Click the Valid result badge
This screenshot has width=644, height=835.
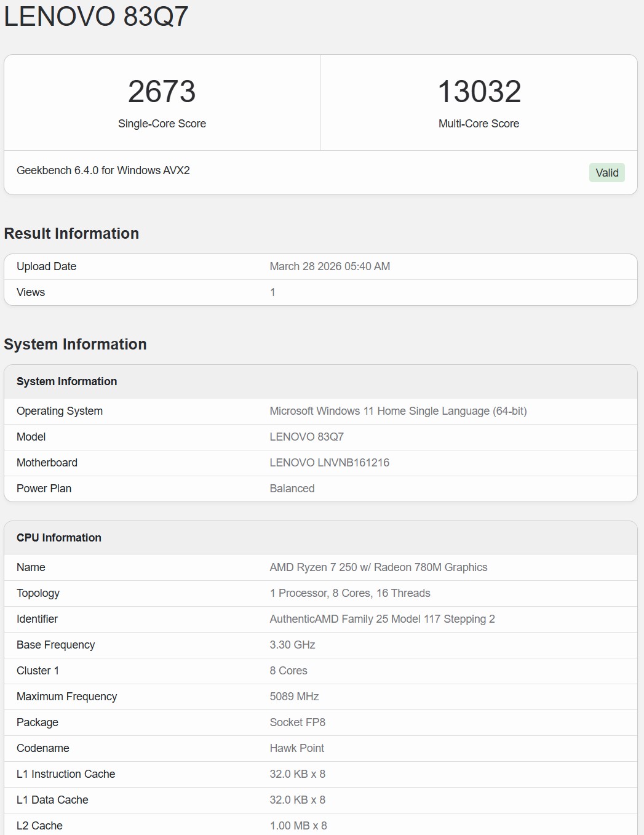[x=606, y=172]
